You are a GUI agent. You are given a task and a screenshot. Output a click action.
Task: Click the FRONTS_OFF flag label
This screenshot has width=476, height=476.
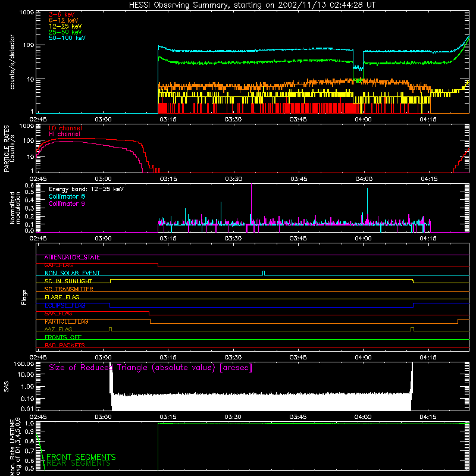63,337
